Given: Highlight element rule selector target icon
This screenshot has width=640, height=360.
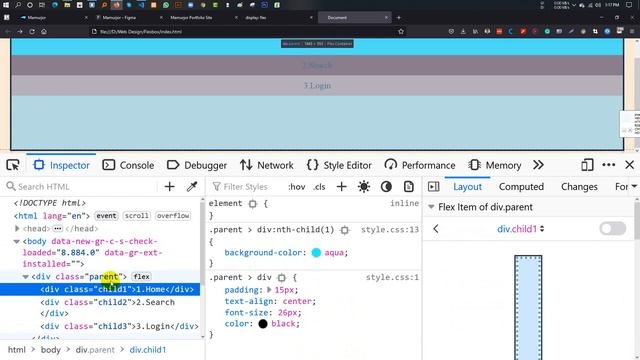Looking at the screenshot, I should [x=253, y=203].
